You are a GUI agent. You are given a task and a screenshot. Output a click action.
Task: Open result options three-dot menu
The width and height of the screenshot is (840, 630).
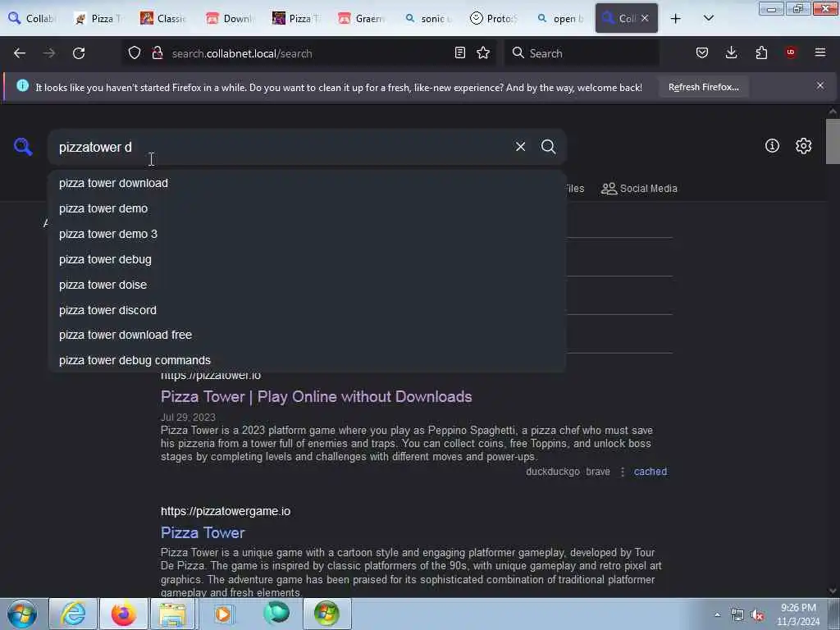(x=622, y=472)
